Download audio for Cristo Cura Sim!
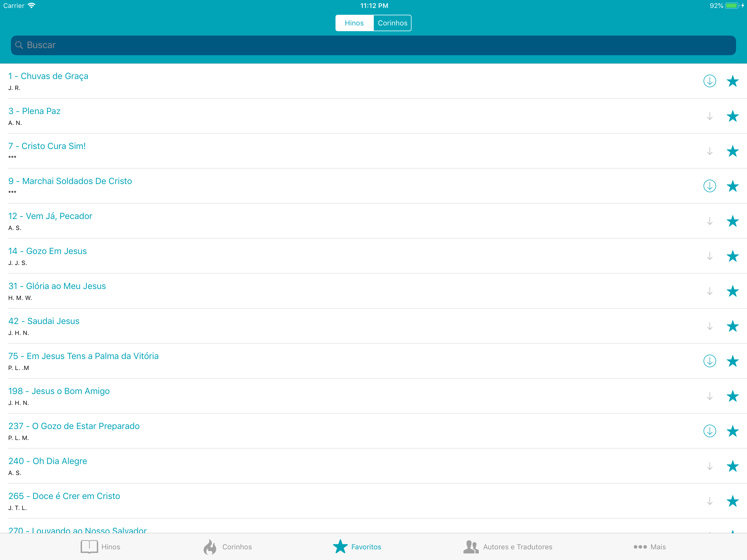This screenshot has width=747, height=560. pyautogui.click(x=710, y=151)
